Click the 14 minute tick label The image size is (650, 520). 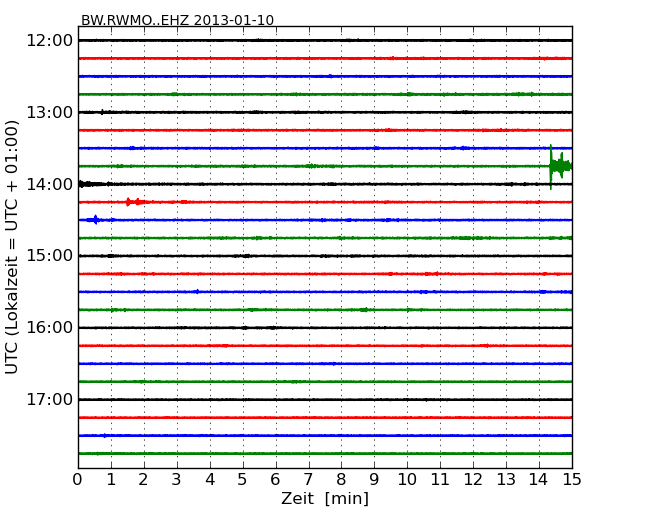coord(539,480)
